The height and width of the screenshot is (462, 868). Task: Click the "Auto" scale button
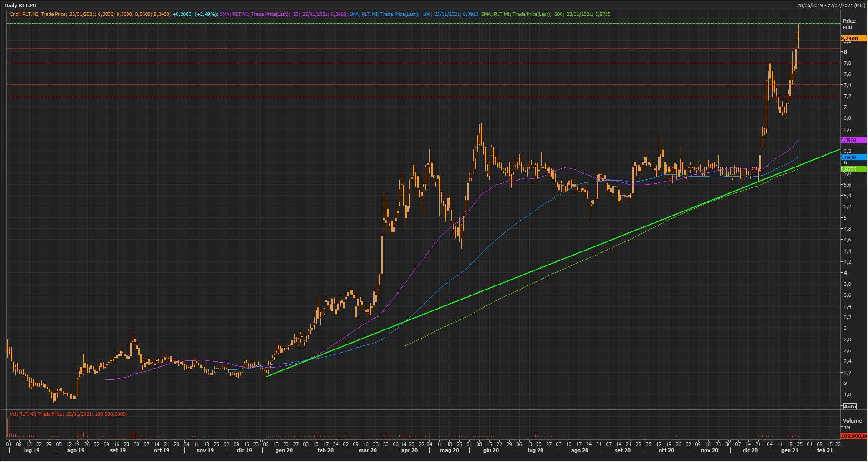850,406
